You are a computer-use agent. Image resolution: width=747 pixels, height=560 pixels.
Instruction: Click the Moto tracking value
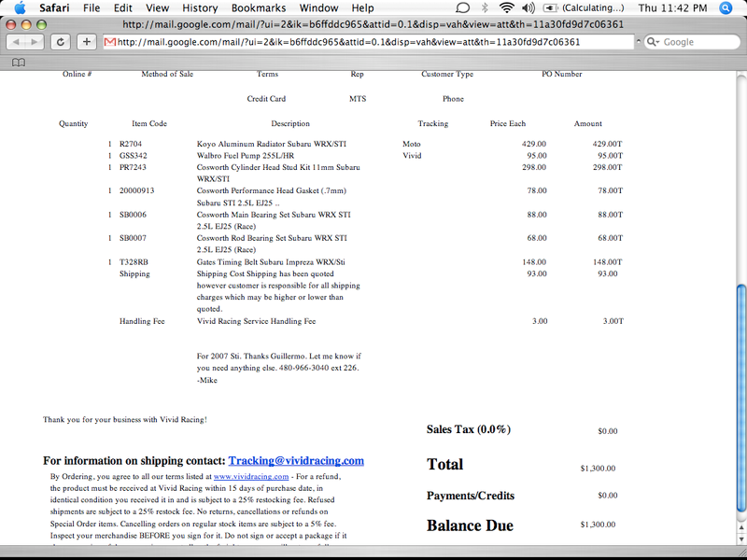tap(412, 144)
